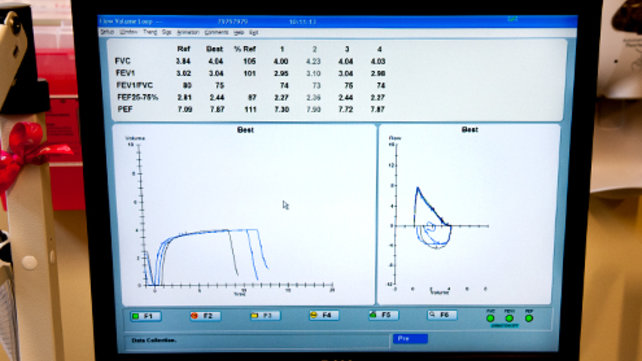Click FEV1/FVC reference value 80

[187, 85]
